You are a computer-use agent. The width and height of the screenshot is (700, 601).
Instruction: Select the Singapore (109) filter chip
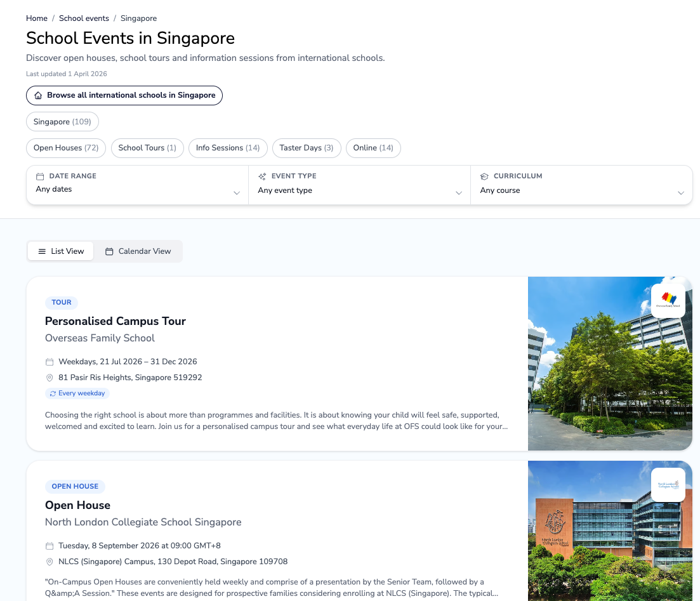pyautogui.click(x=62, y=121)
